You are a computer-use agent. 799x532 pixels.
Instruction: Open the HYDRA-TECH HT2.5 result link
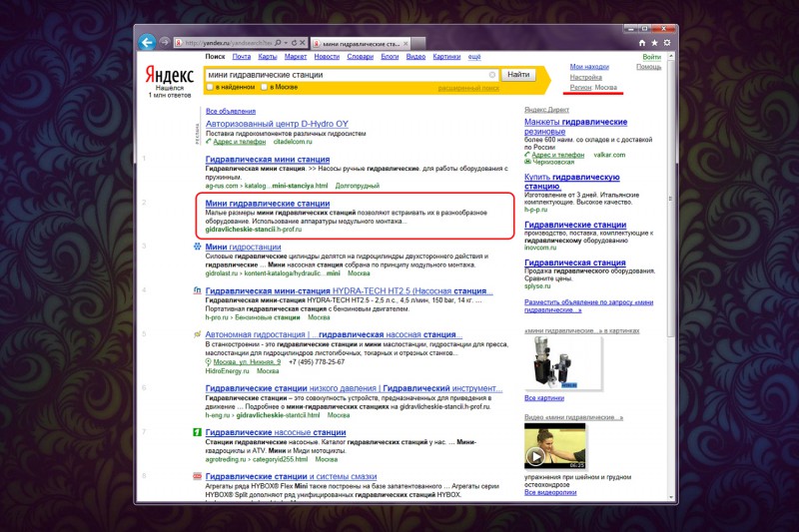coord(349,291)
